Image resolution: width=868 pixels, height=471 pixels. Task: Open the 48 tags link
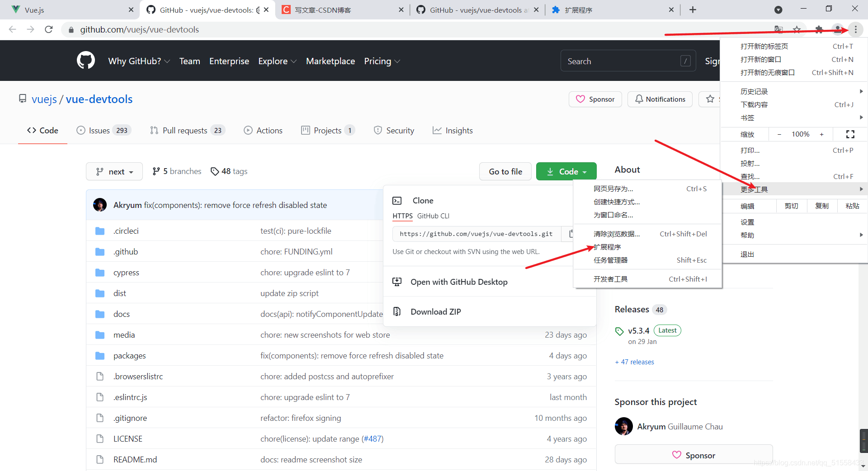coord(229,171)
